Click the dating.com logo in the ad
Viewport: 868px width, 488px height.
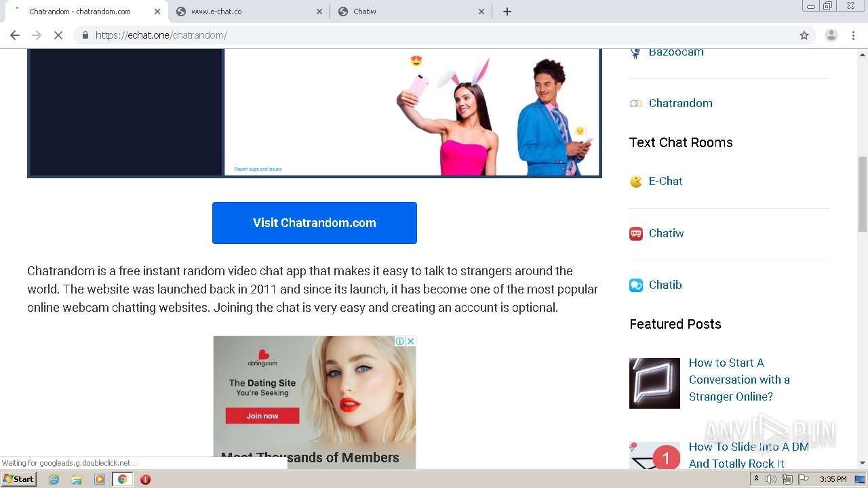pyautogui.click(x=262, y=358)
